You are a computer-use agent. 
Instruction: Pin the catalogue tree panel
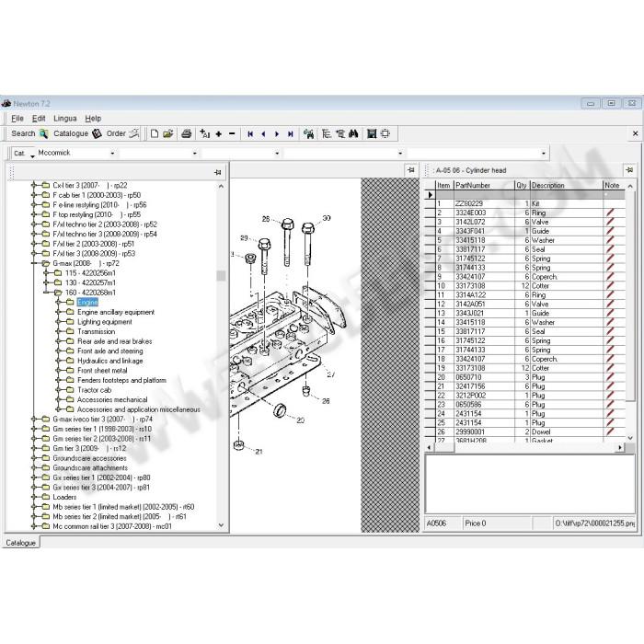[x=218, y=173]
